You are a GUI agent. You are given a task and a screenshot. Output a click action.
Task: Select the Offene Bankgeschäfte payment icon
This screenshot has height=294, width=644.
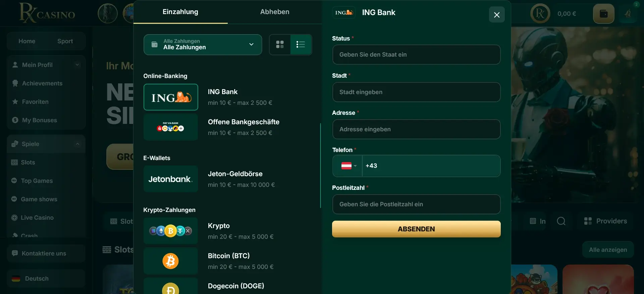(171, 127)
